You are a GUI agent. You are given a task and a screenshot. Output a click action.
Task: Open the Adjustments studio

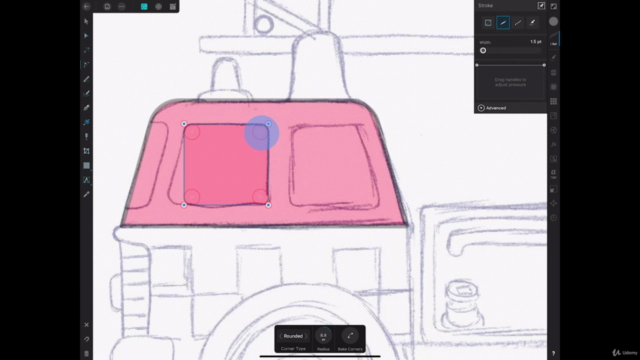tap(553, 130)
